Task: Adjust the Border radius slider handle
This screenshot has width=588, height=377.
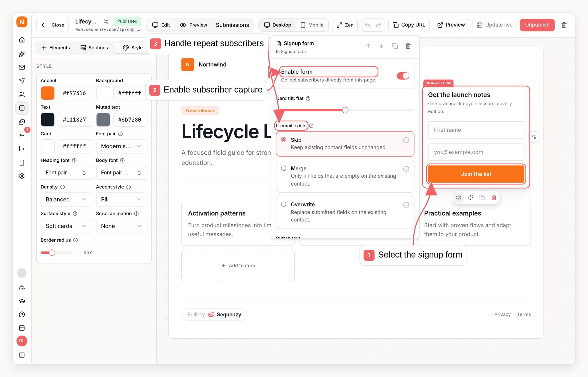Action: pos(52,253)
